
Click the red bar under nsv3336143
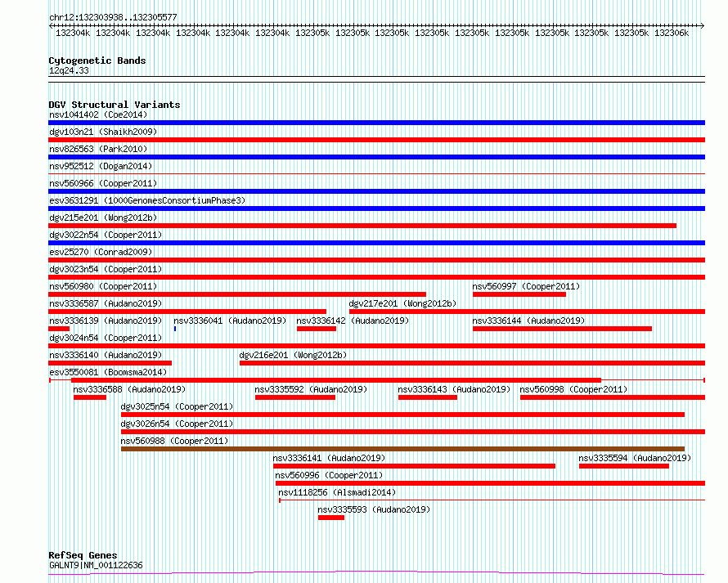point(428,397)
